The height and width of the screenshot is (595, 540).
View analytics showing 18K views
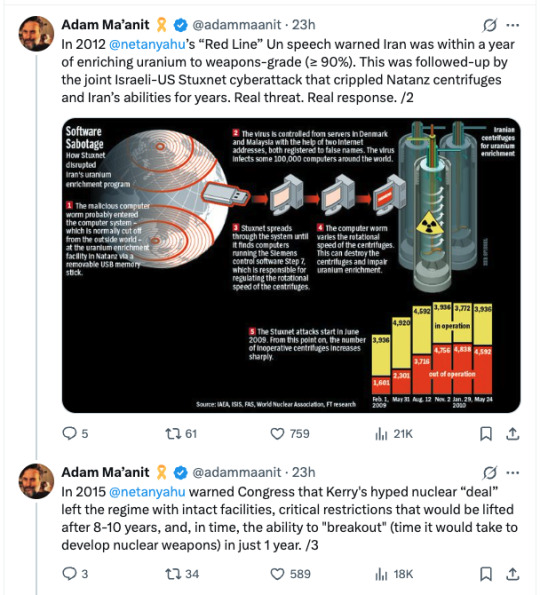(x=394, y=573)
